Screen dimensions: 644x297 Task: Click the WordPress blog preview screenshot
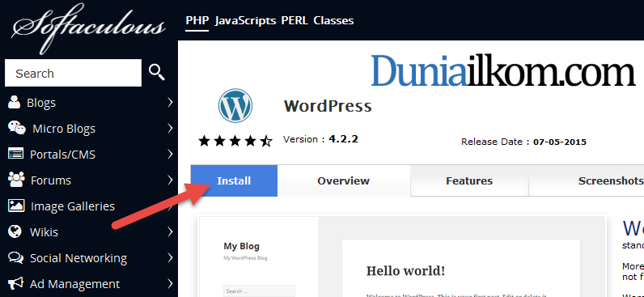click(403, 257)
